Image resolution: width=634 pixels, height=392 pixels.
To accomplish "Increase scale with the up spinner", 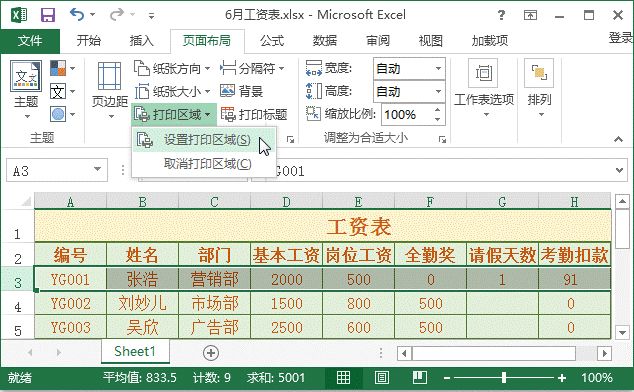I will pos(437,110).
